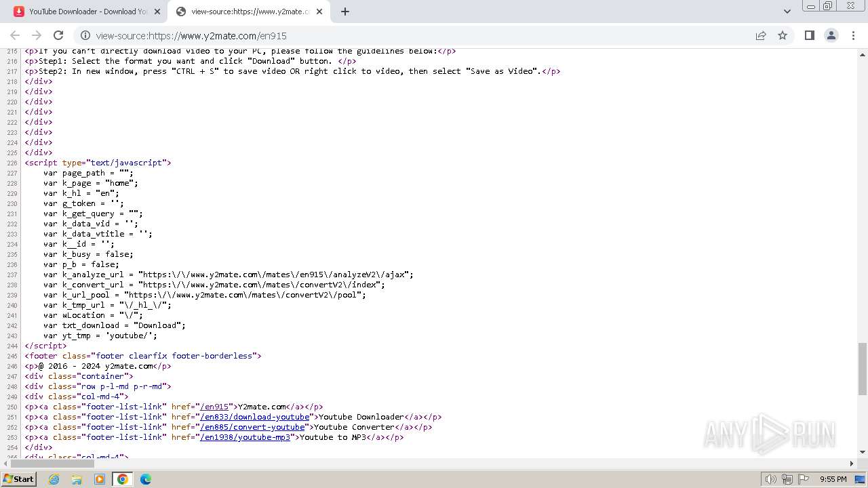Follow the /en833/download-youtube link

tap(254, 417)
